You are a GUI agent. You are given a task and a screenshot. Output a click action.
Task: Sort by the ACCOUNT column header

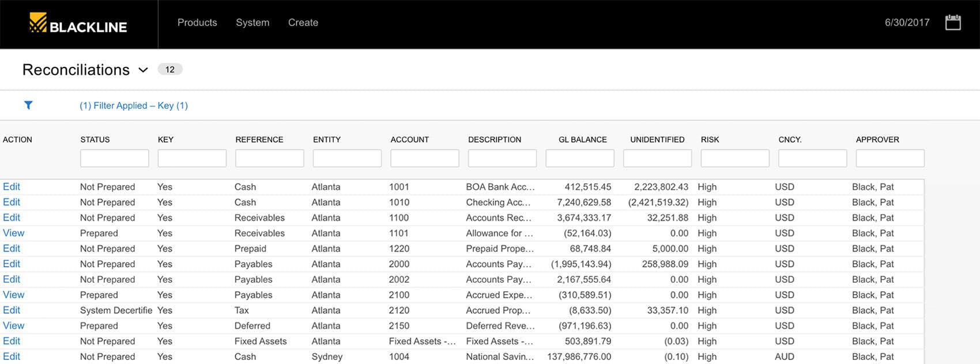pyautogui.click(x=410, y=140)
